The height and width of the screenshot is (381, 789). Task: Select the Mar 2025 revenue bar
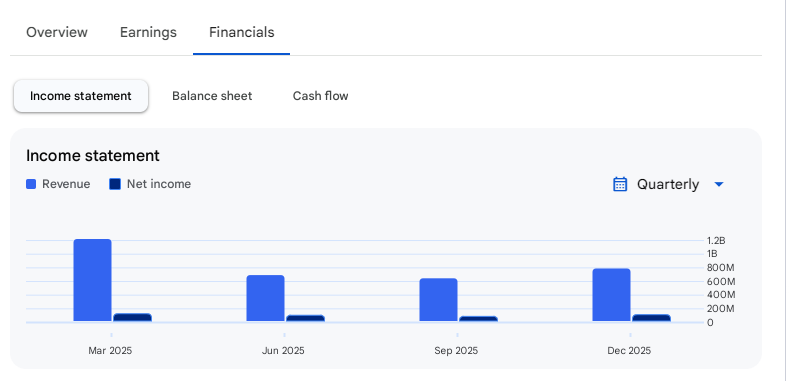click(93, 280)
